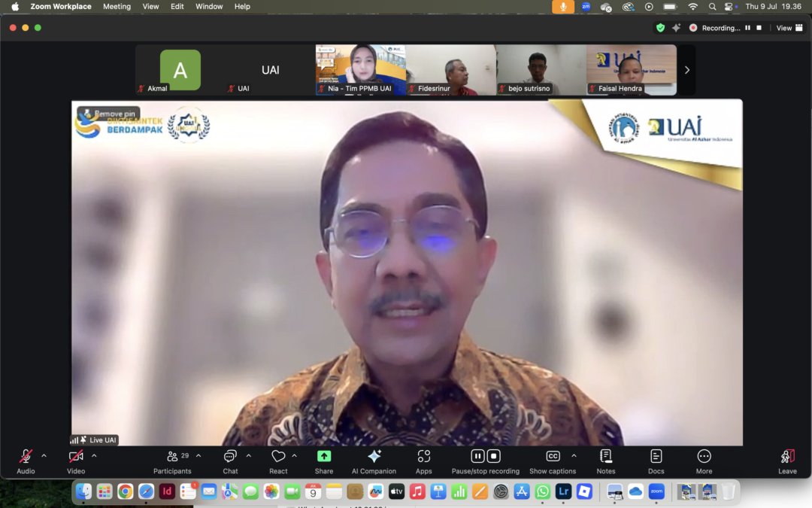Expand the chat options arrow
This screenshot has height=508, width=812.
pyautogui.click(x=249, y=456)
